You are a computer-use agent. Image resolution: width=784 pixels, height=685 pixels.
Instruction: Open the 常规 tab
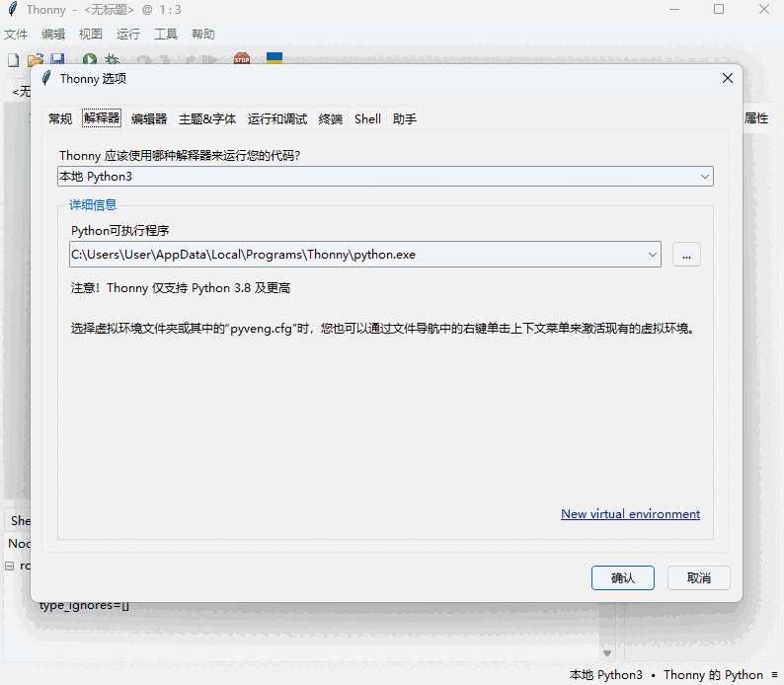(x=60, y=118)
